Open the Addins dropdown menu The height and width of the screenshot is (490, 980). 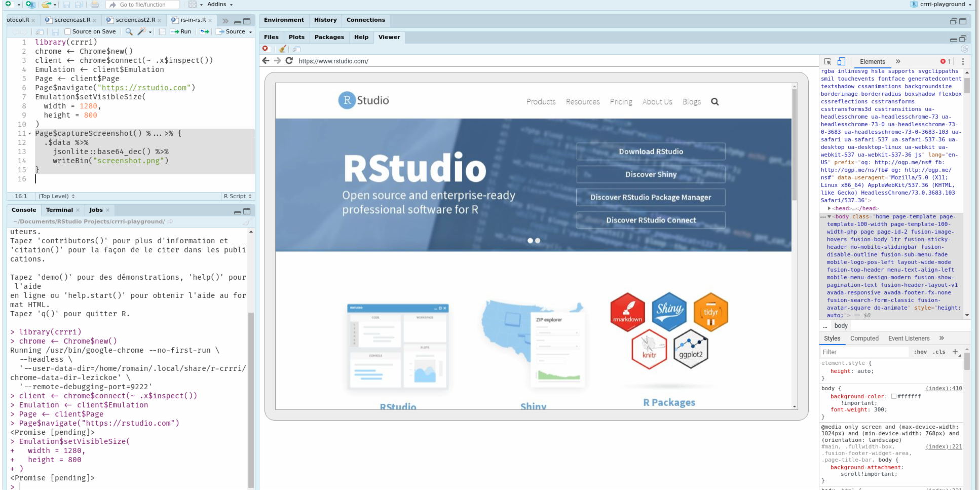pos(220,5)
